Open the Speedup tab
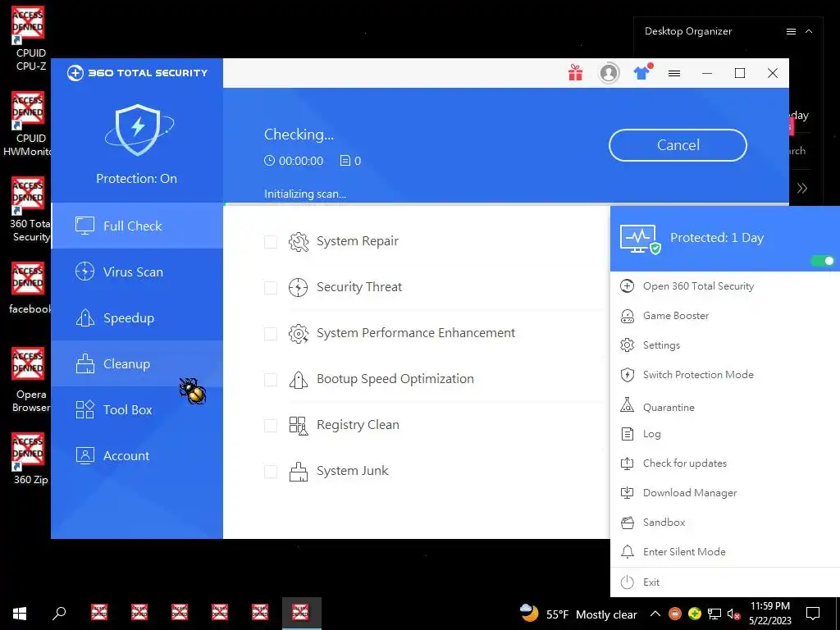840x630 pixels. (137, 317)
